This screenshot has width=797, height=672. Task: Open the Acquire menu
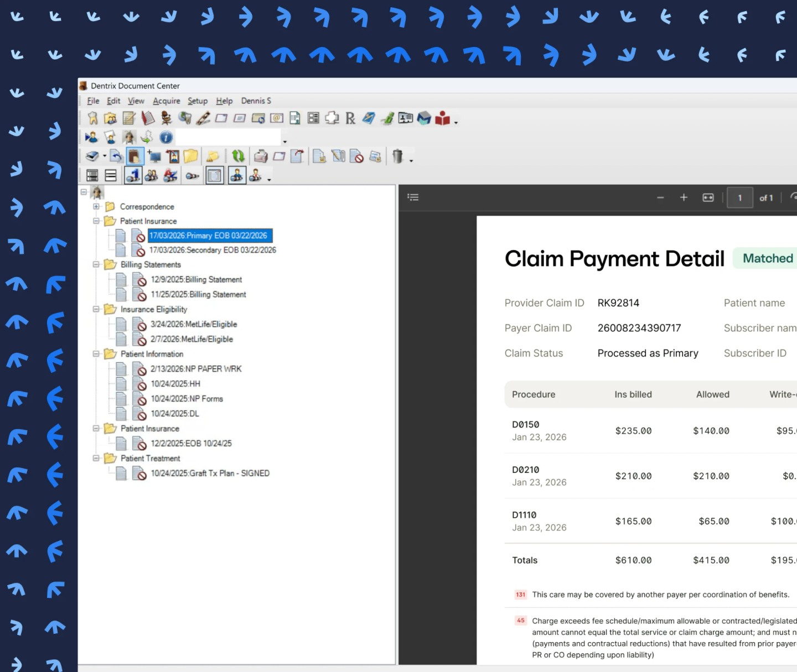pos(167,101)
